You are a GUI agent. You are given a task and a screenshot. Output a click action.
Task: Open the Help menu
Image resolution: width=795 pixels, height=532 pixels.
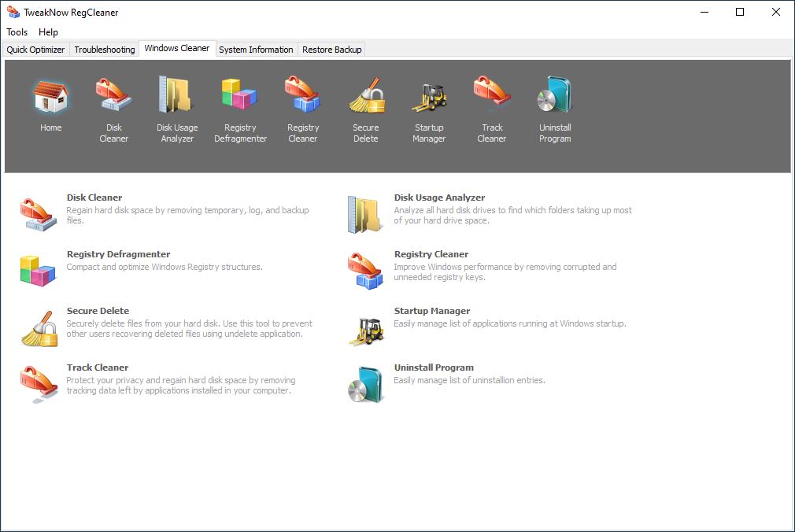tap(48, 32)
